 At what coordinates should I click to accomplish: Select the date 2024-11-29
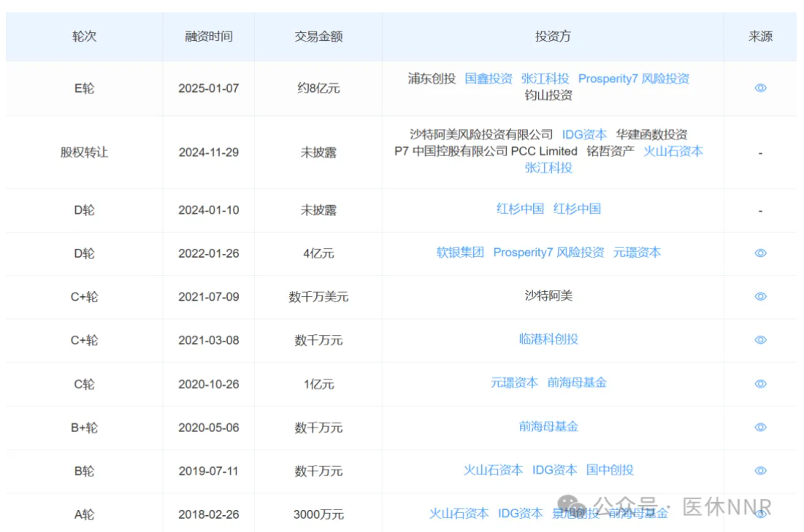(x=209, y=153)
